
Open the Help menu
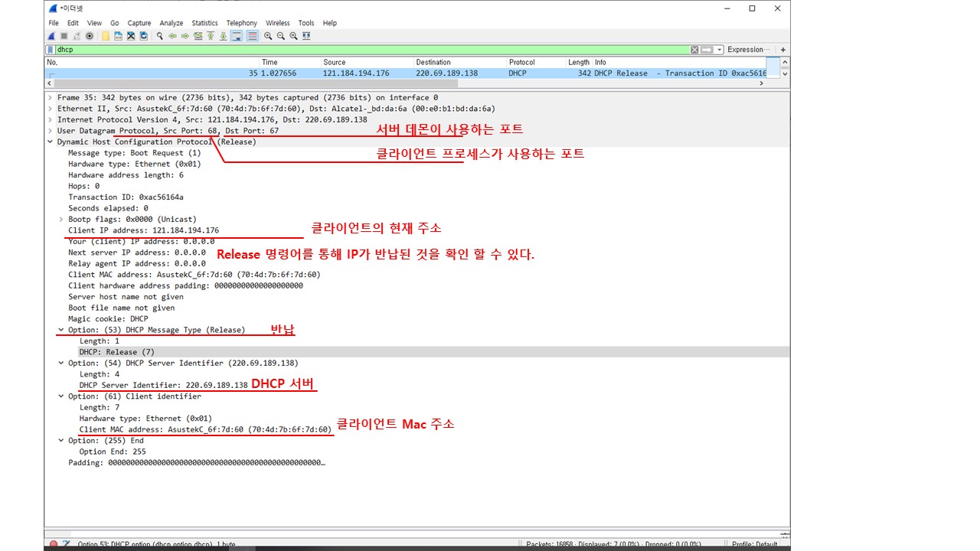pyautogui.click(x=330, y=23)
